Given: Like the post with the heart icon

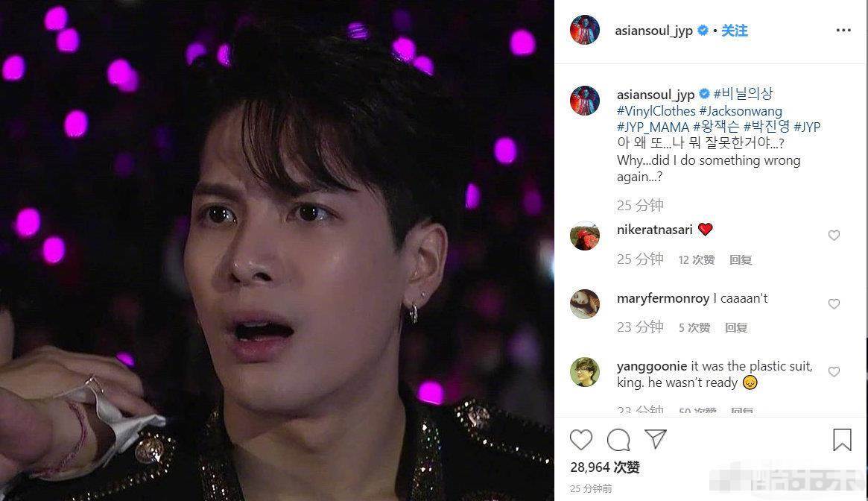Looking at the screenshot, I should click(x=580, y=440).
